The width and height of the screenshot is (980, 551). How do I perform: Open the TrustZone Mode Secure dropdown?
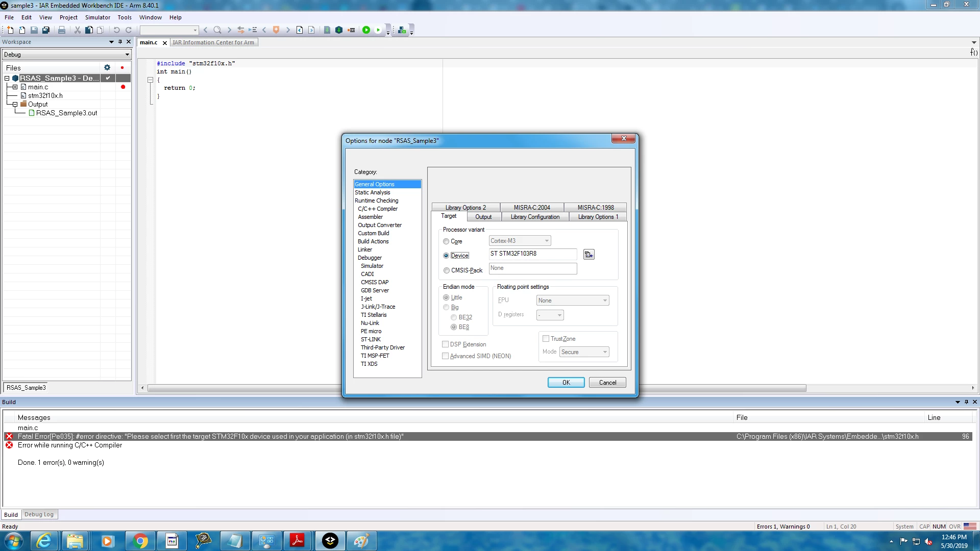point(584,352)
